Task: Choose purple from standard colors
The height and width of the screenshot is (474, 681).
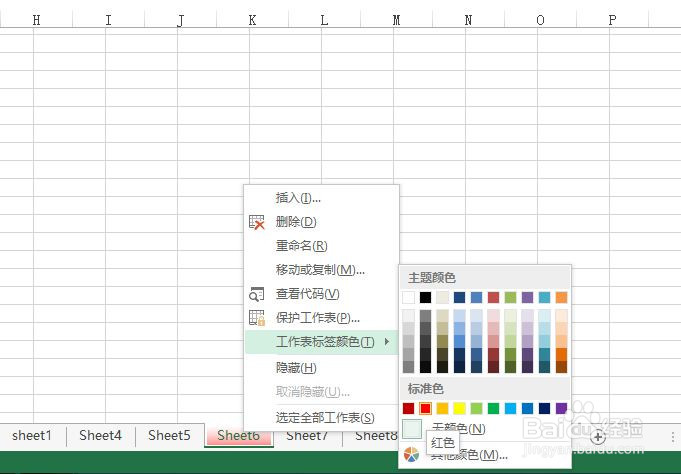Action: 562,408
